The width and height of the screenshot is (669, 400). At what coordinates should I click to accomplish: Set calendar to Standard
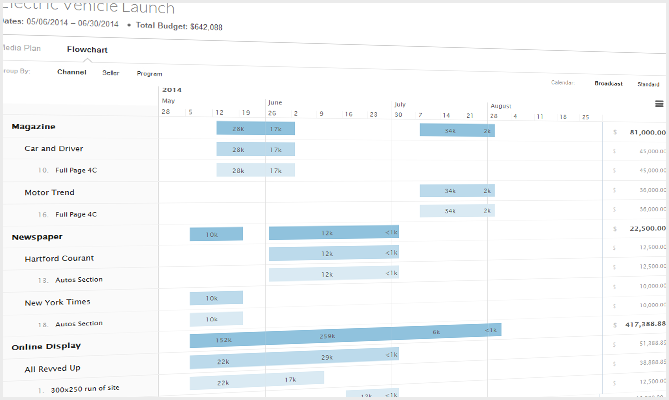point(648,84)
